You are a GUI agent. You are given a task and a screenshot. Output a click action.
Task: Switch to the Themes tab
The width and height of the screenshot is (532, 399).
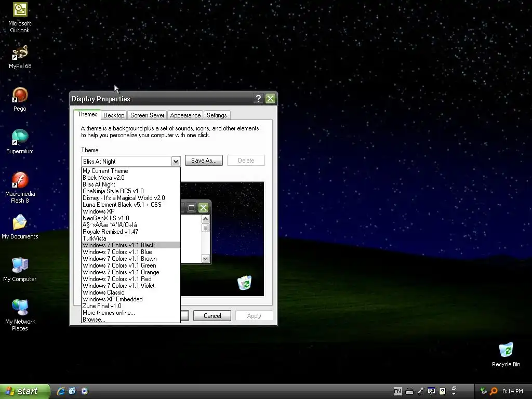tap(87, 114)
